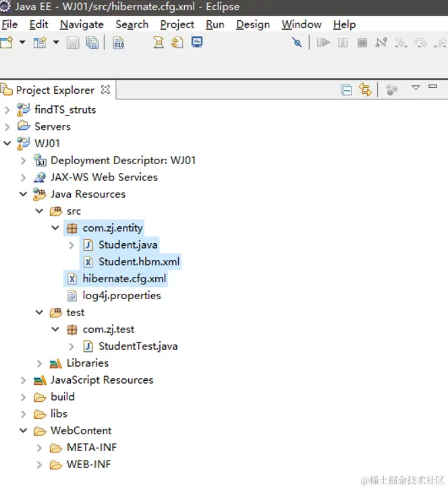The width and height of the screenshot is (448, 489).
Task: Click the working set filter icon
Action: coord(391,90)
